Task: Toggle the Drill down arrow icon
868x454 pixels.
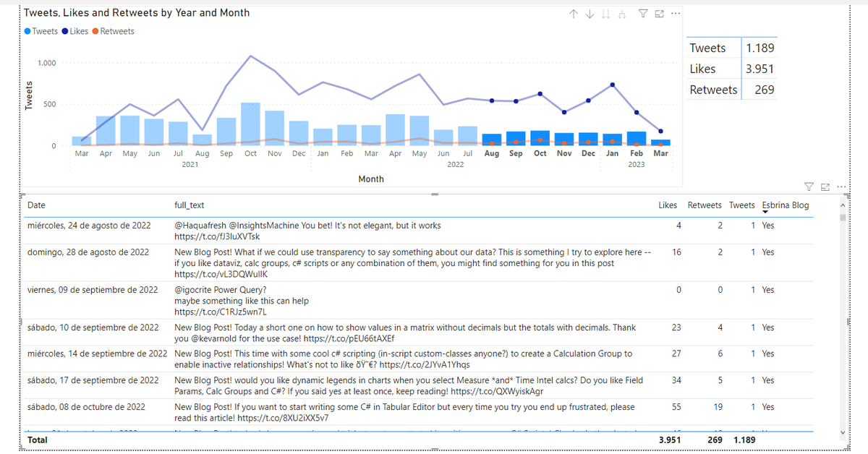Action: [x=590, y=14]
